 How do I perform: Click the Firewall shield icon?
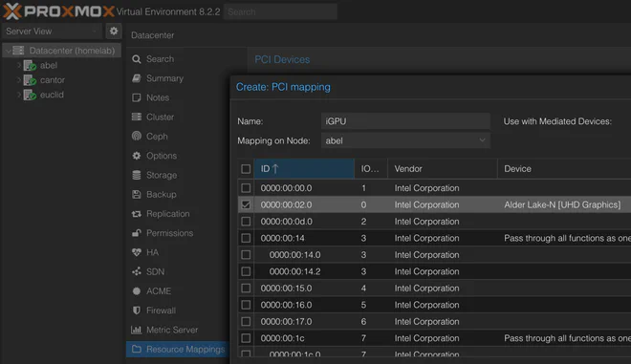click(137, 310)
